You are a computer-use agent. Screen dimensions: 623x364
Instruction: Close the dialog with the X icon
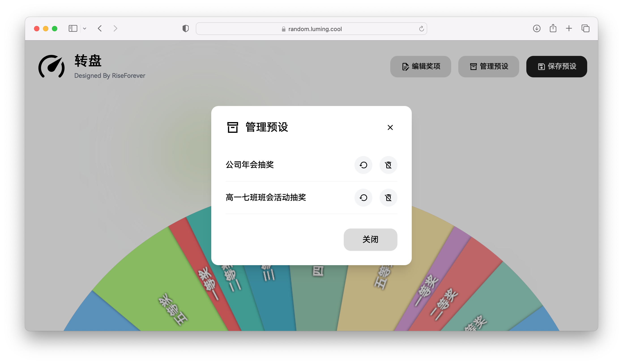390,127
